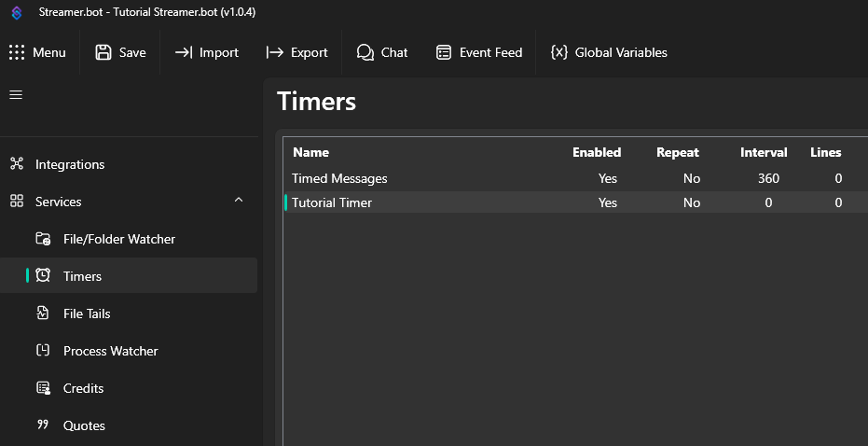The width and height of the screenshot is (868, 446).
Task: Sort by the Enabled column header
Action: 597,152
